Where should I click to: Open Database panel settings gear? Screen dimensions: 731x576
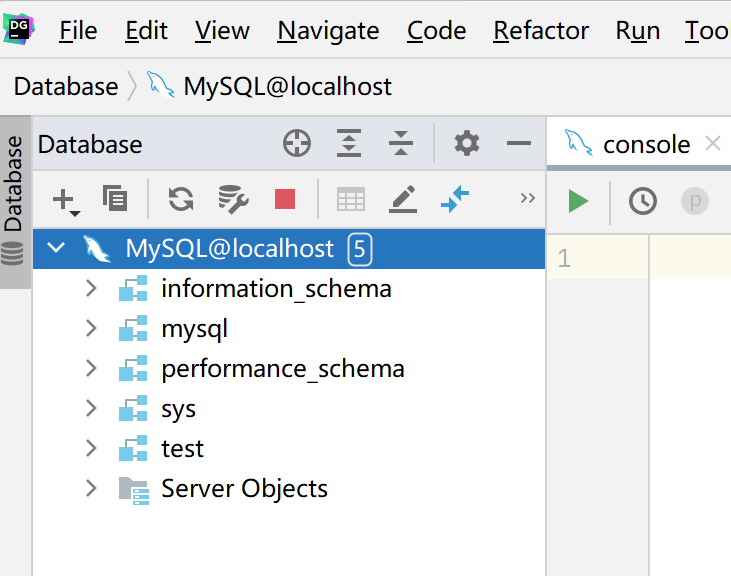467,144
